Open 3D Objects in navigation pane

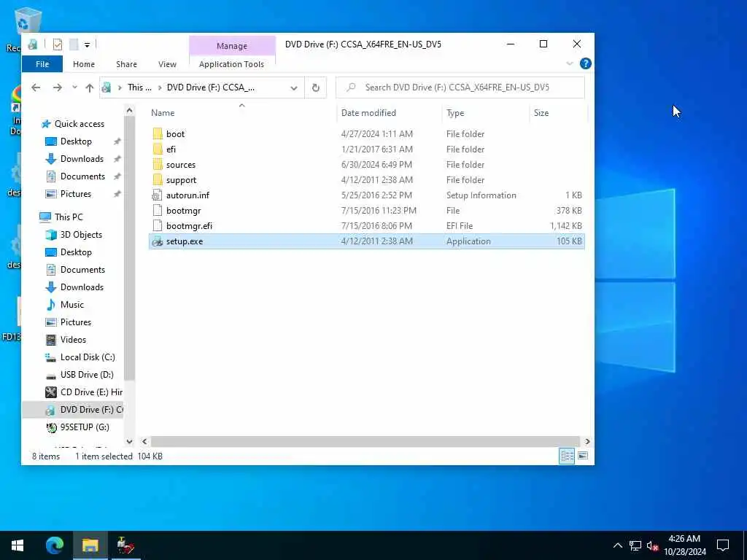pos(81,235)
